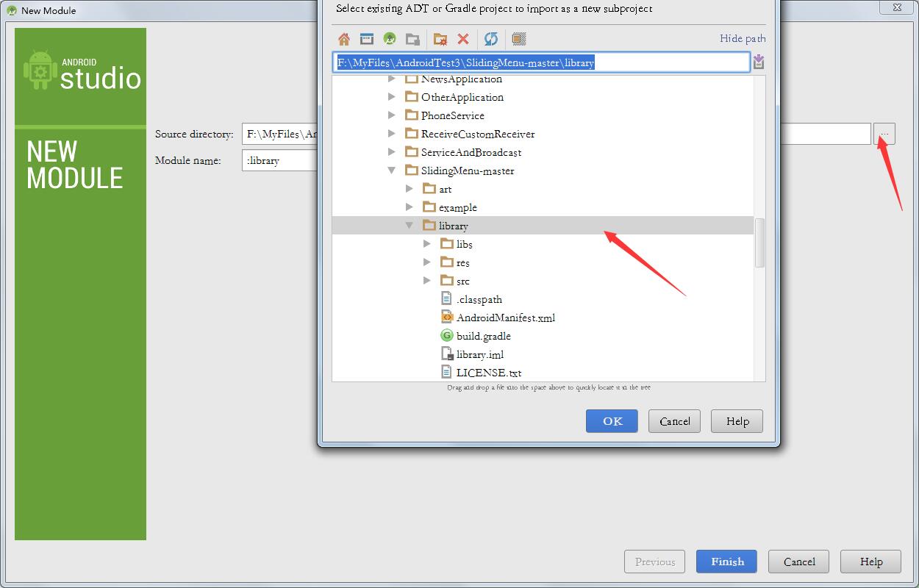Click the LICENSE.txt file icon

(x=446, y=372)
